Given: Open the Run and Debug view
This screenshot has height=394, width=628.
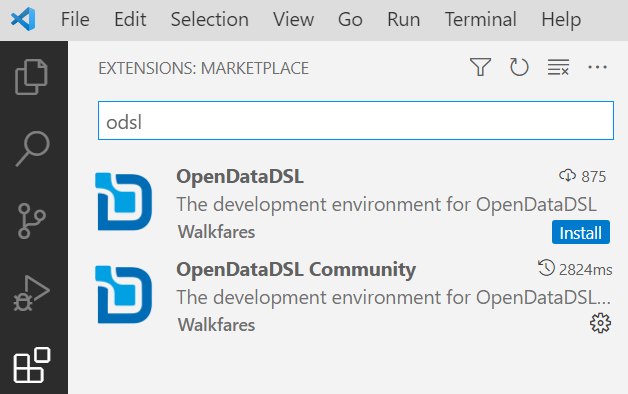Looking at the screenshot, I should [x=32, y=293].
